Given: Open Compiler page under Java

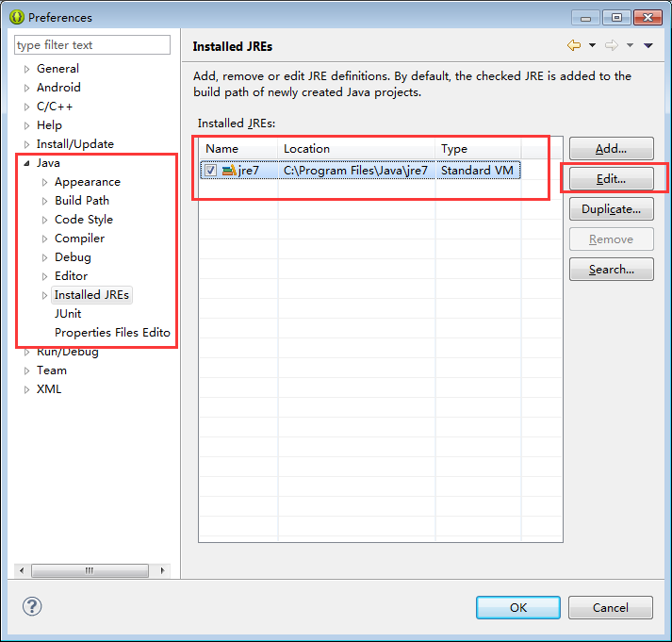Looking at the screenshot, I should coord(79,239).
